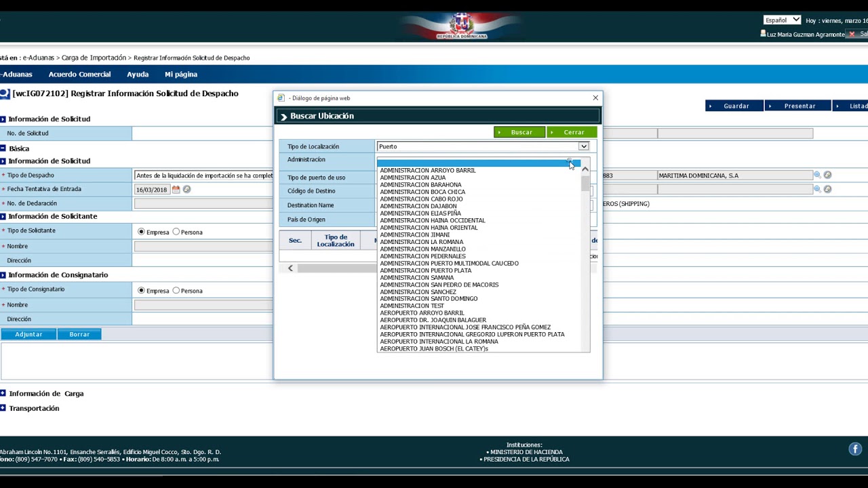Open the Ayuda menu
The width and height of the screenshot is (868, 488).
[x=138, y=75]
